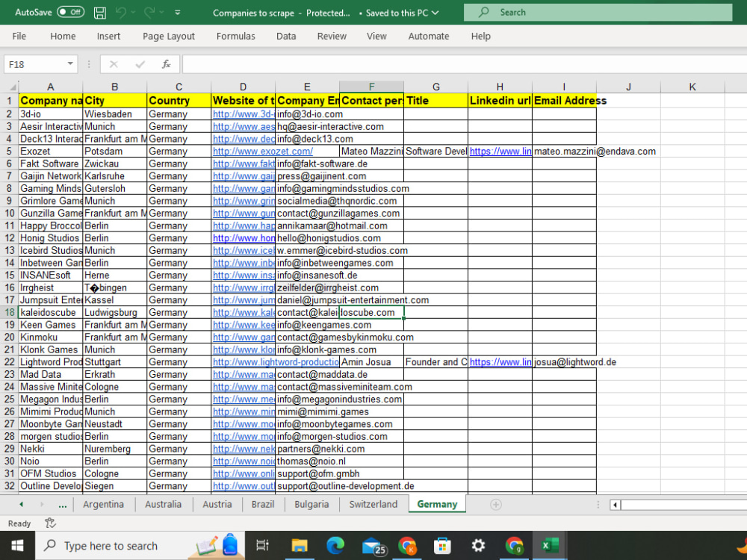Screen dimensions: 747x560
Task: Click the Cancel X formula bar icon
Action: point(114,64)
